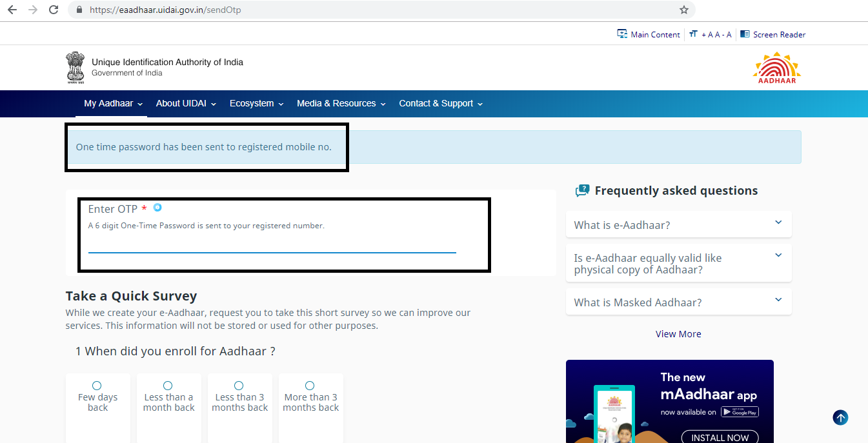This screenshot has width=868, height=443.
Task: Reload the page using the refresh icon
Action: pos(54,10)
